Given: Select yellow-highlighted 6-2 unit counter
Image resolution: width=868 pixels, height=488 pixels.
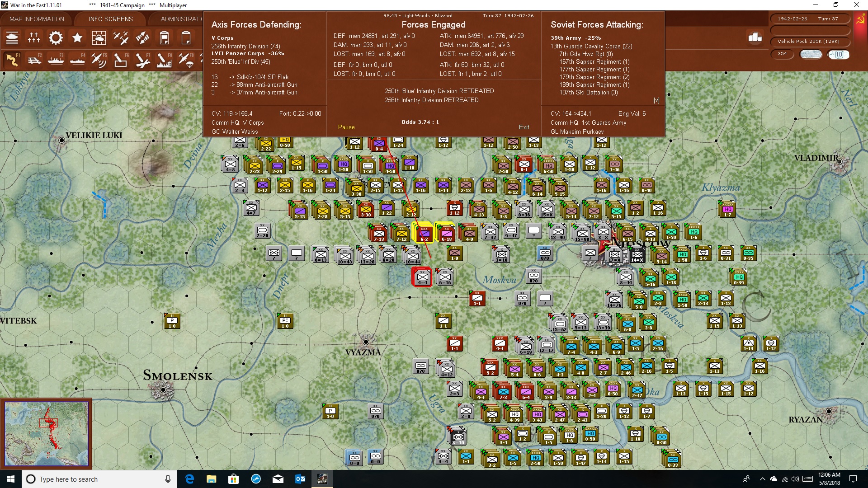Looking at the screenshot, I should coord(424,233).
